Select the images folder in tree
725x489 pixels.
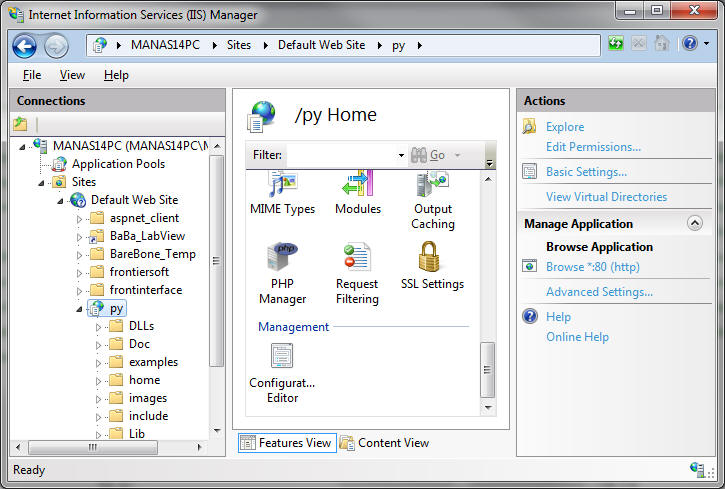(148, 398)
